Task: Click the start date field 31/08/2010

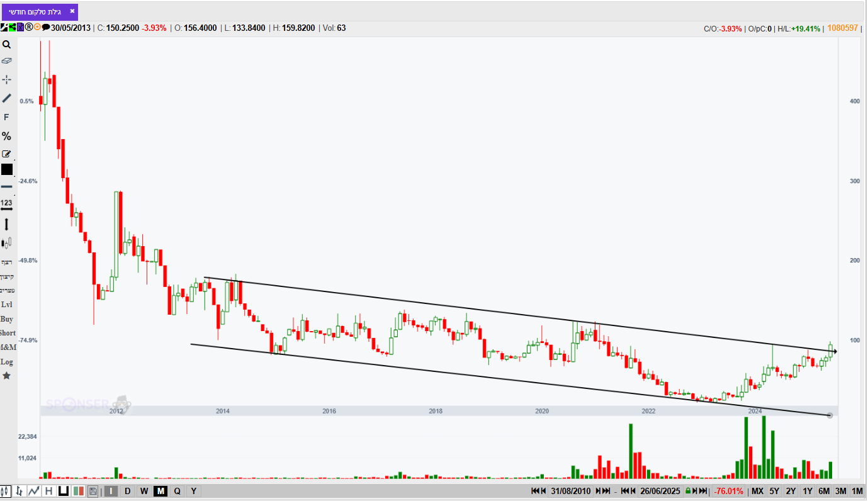Action: pyautogui.click(x=571, y=491)
